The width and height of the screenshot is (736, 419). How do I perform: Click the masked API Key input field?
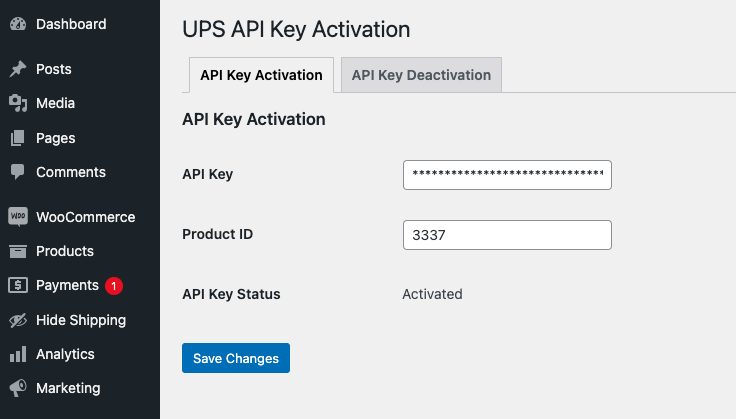point(507,175)
